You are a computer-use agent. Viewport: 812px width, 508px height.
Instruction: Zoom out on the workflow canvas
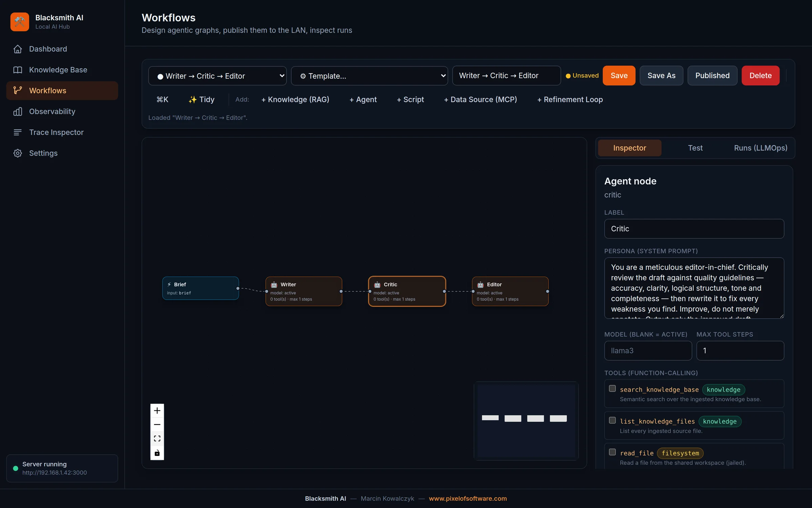[x=157, y=424]
